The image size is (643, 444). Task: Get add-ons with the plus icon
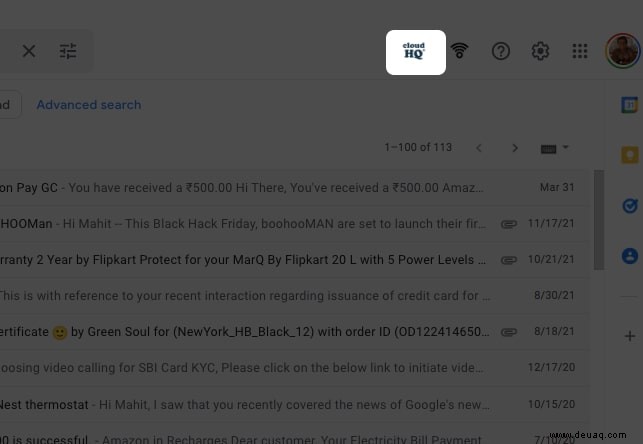coord(629,336)
